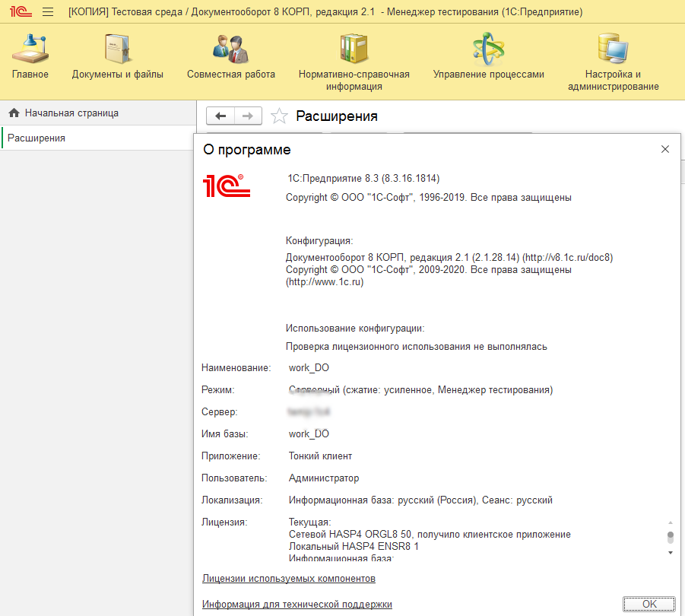Open the hamburger main menu
The width and height of the screenshot is (685, 616).
[x=48, y=12]
